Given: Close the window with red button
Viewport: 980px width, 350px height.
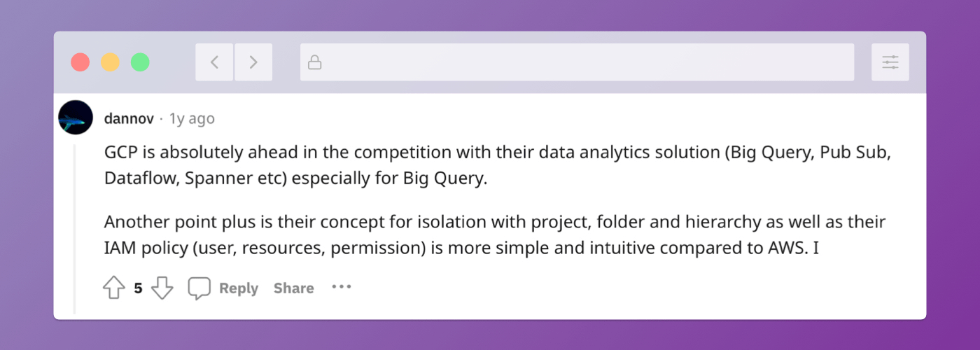Looking at the screenshot, I should (80, 62).
